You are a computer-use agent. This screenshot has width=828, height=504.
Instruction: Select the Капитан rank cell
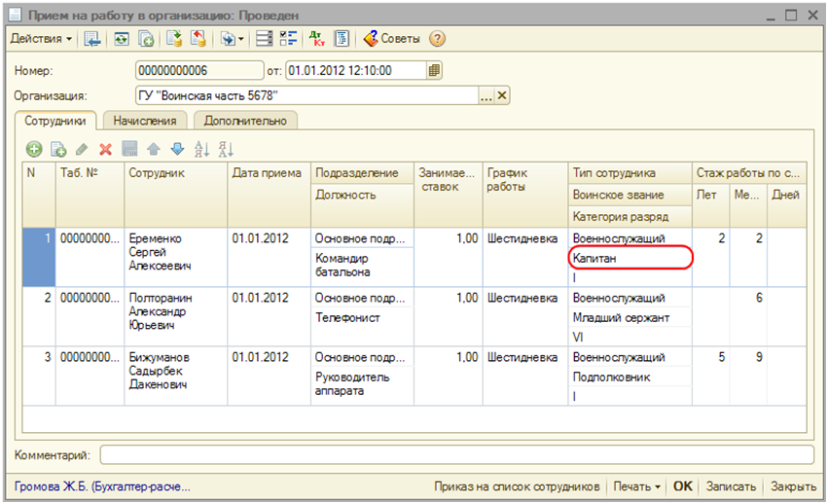(630, 259)
